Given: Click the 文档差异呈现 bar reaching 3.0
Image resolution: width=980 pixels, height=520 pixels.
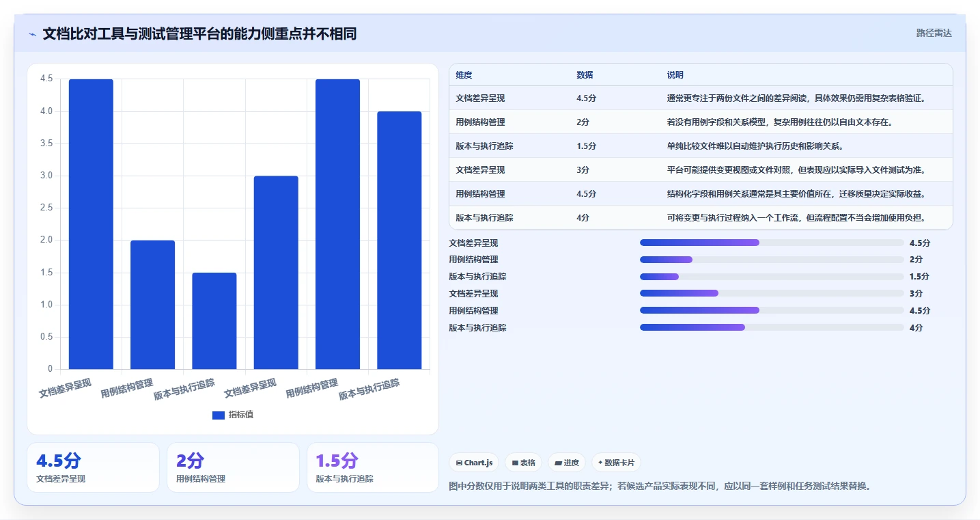Looking at the screenshot, I should pos(276,273).
